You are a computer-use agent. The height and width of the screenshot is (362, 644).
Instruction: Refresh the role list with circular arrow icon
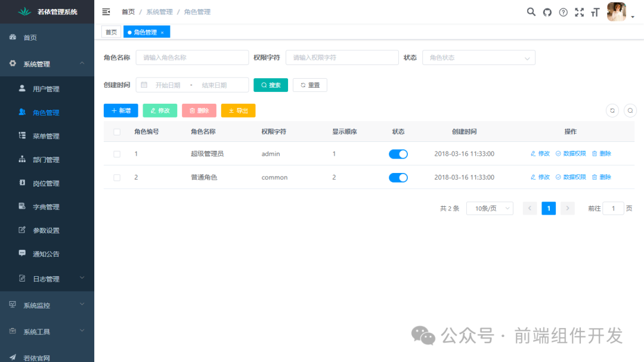[x=612, y=110]
